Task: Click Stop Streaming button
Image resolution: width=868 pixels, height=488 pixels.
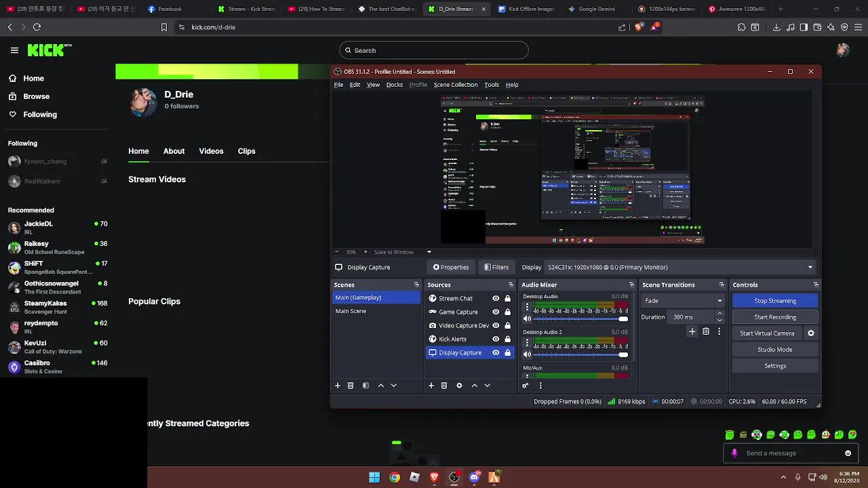Action: (x=775, y=301)
